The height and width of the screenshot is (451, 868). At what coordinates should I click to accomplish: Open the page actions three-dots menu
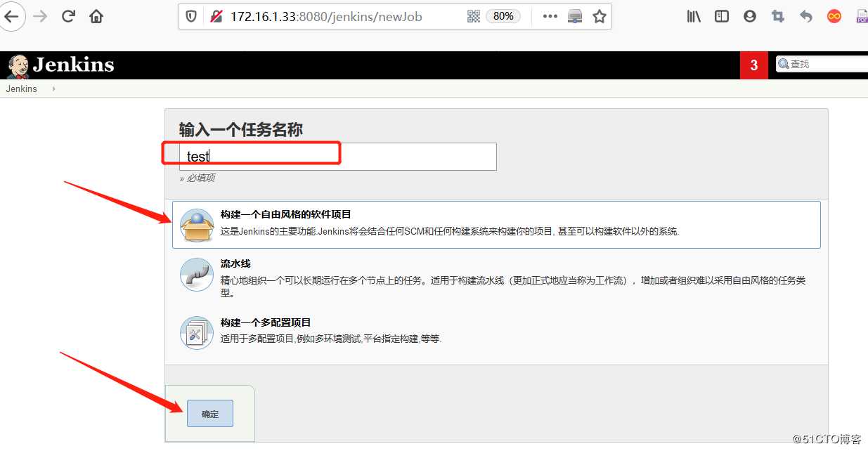point(550,16)
